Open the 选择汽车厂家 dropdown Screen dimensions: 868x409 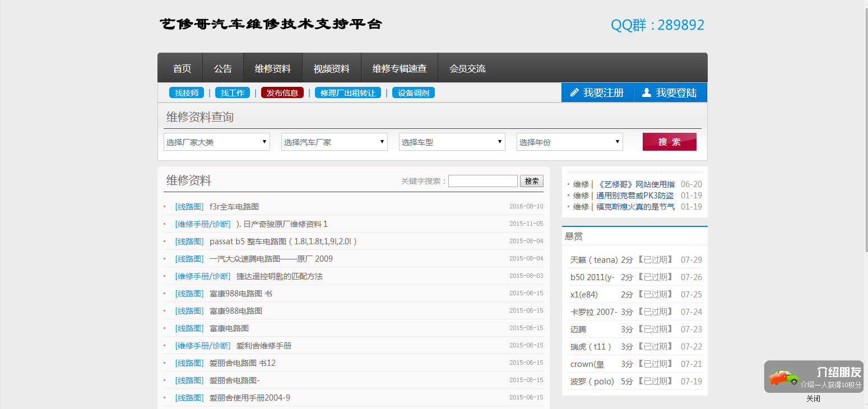pos(335,142)
